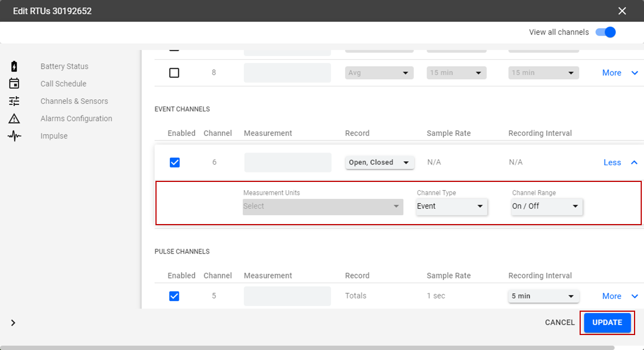Disable the pulse channel 5 checkbox
The width and height of the screenshot is (644, 350).
point(174,296)
